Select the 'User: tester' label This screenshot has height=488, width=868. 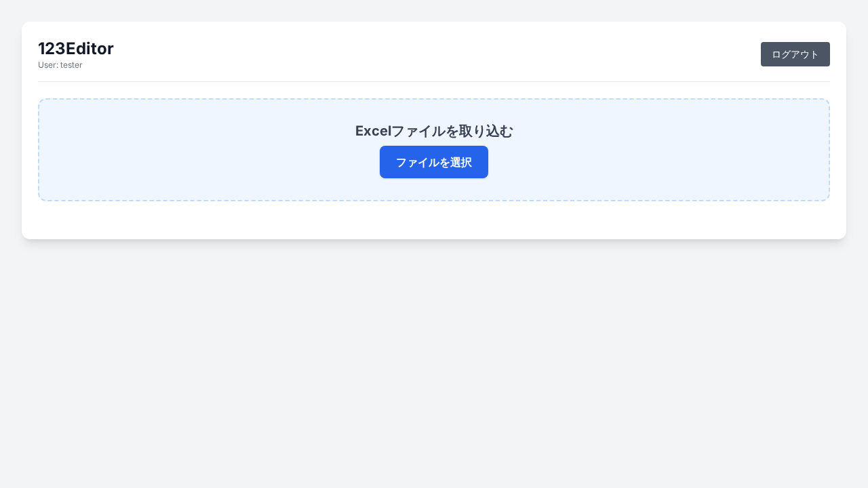[60, 65]
